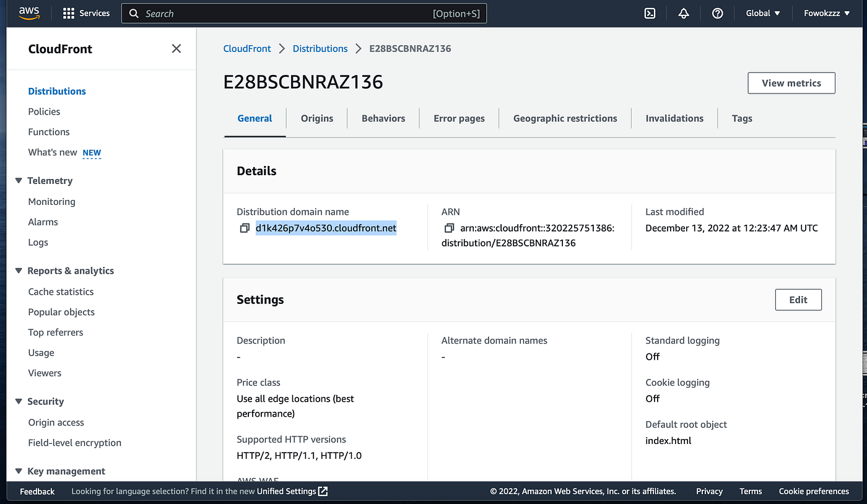
Task: Click the distribution/E28BSCBNRAZ136 ARN text
Action: pos(508,243)
